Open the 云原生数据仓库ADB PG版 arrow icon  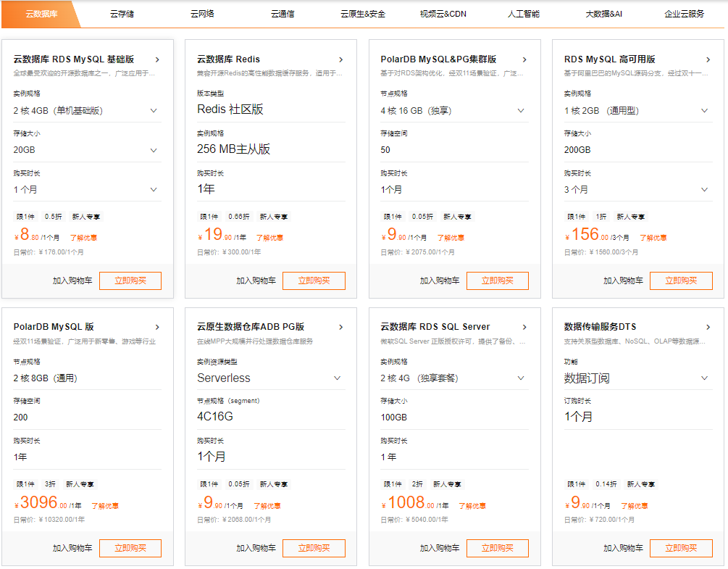pos(340,327)
